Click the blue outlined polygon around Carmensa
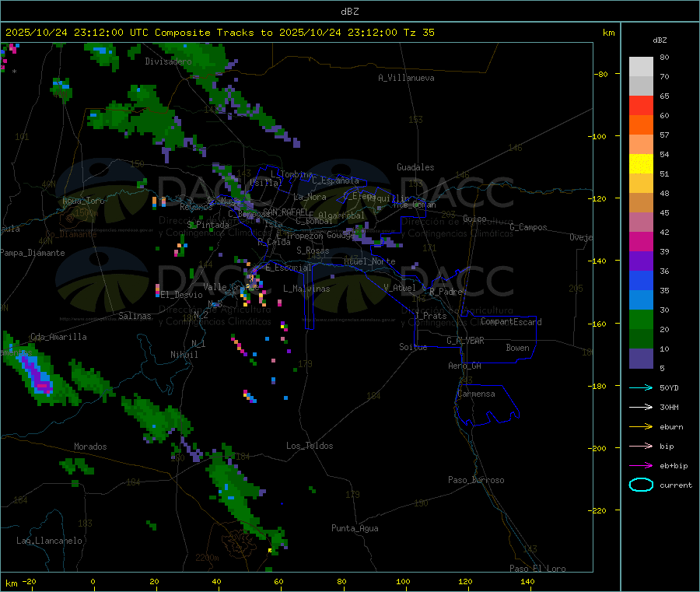 487,404
